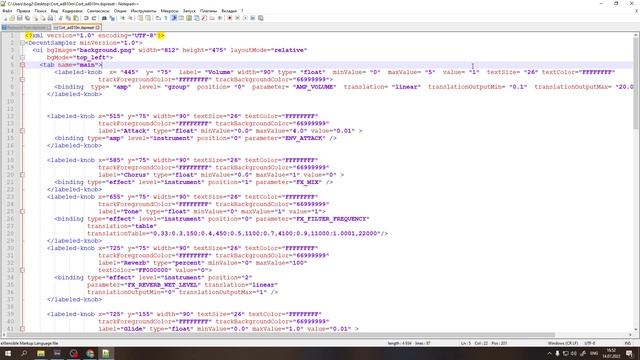This screenshot has height=360, width=640.
Task: Collapse the ui element fold on line 4
Action: pos(22,58)
